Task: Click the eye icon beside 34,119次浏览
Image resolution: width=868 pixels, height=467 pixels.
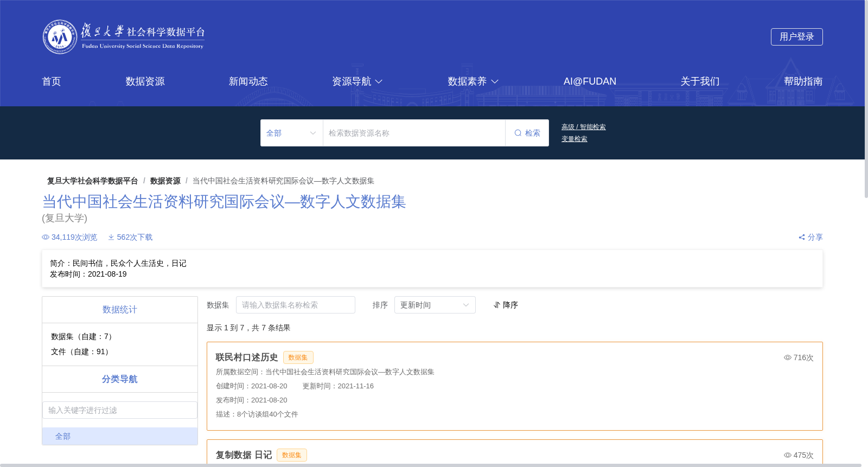Action: click(46, 237)
